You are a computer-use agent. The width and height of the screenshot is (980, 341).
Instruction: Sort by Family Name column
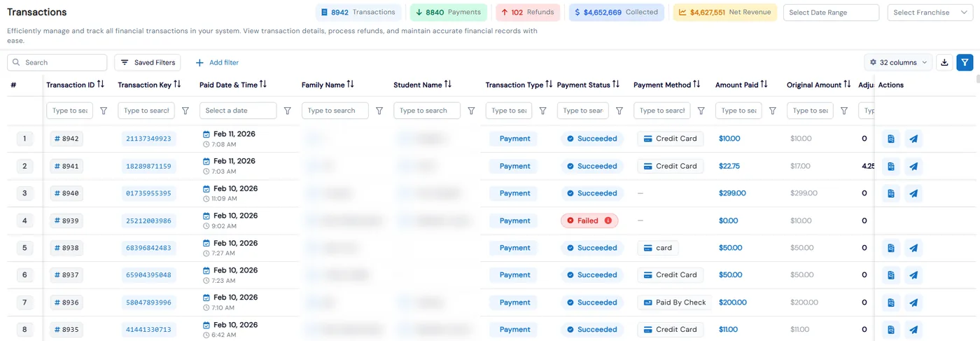pyautogui.click(x=350, y=85)
